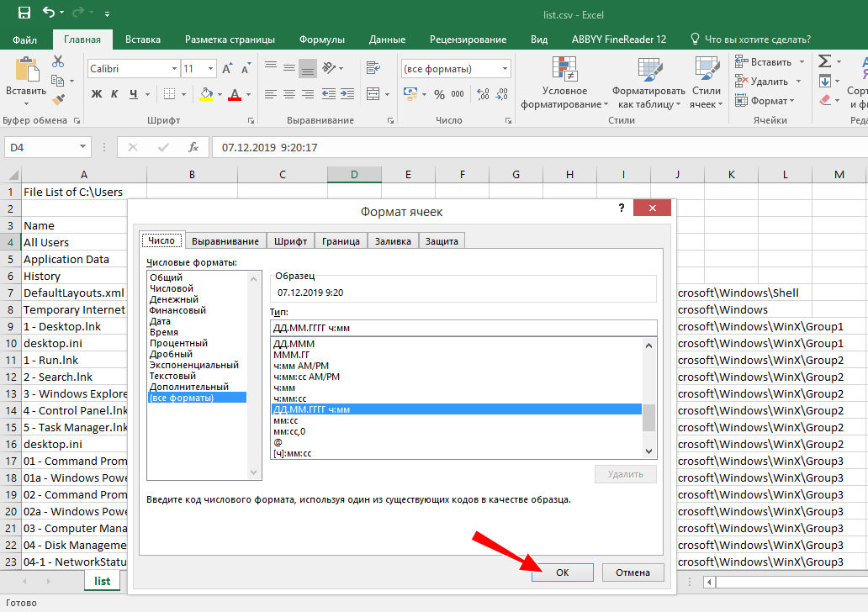Expand the number format dropdown (все форматы)
868x612 pixels.
pos(505,69)
